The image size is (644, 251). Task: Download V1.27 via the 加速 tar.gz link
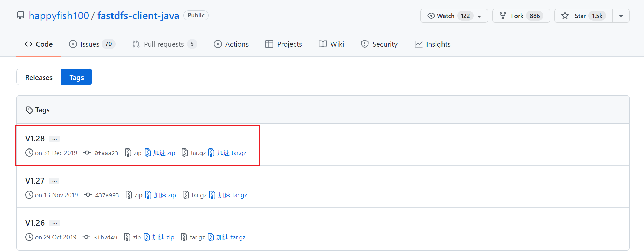pos(228,195)
